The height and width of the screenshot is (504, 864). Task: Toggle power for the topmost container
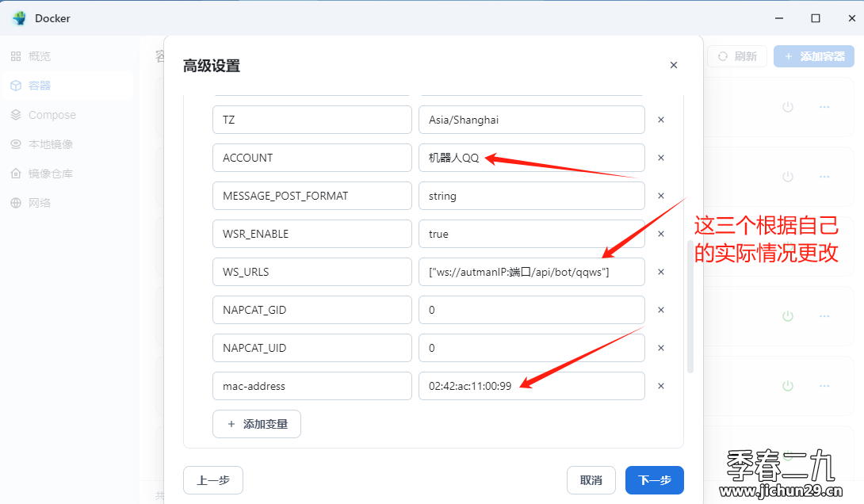pos(787,107)
